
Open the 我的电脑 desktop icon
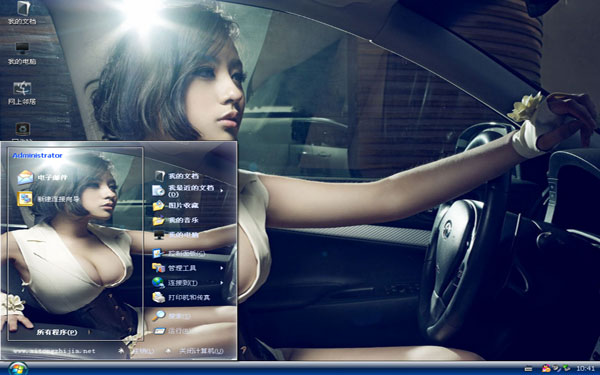click(22, 53)
